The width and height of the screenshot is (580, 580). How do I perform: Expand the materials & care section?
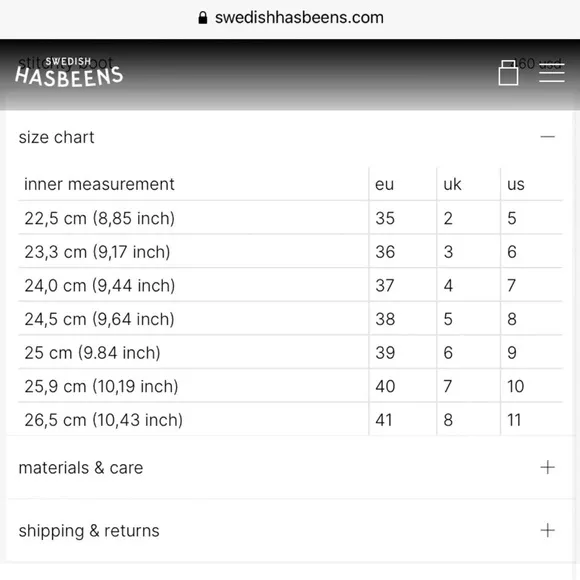(547, 467)
